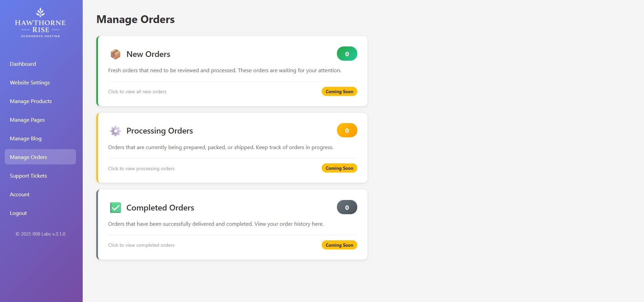This screenshot has width=644, height=302.
Task: Click the green zero badge on New Orders
Action: tap(347, 53)
